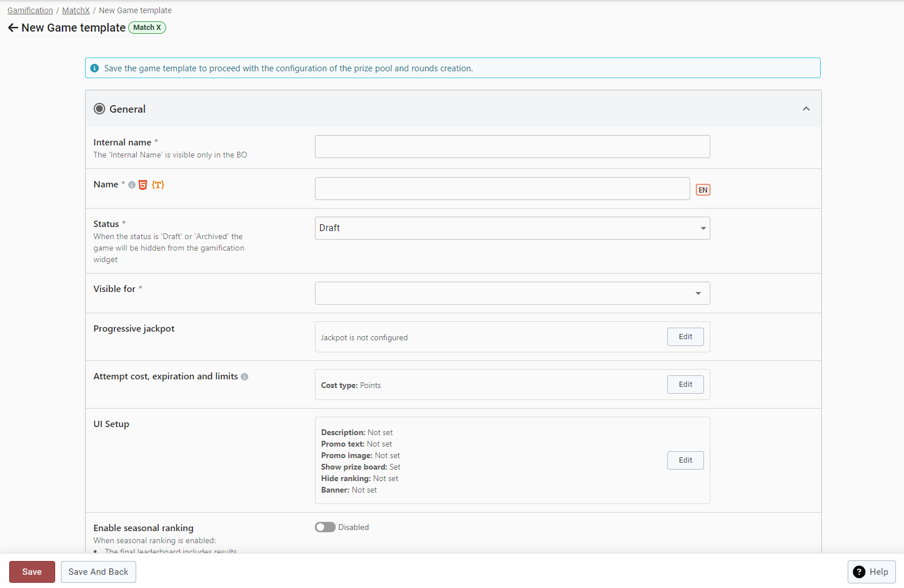The image size is (904, 588).
Task: Navigate to MatchX breadcrumb link
Action: (x=76, y=10)
